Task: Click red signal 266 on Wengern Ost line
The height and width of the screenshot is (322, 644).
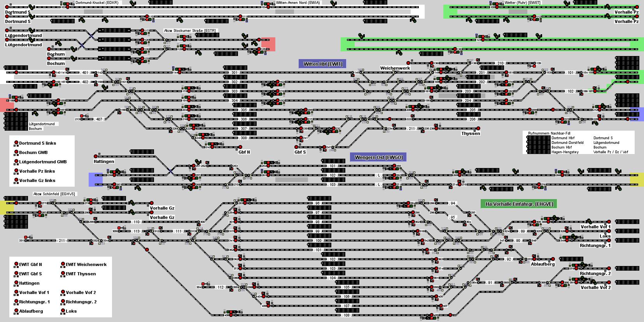Action: point(563,175)
